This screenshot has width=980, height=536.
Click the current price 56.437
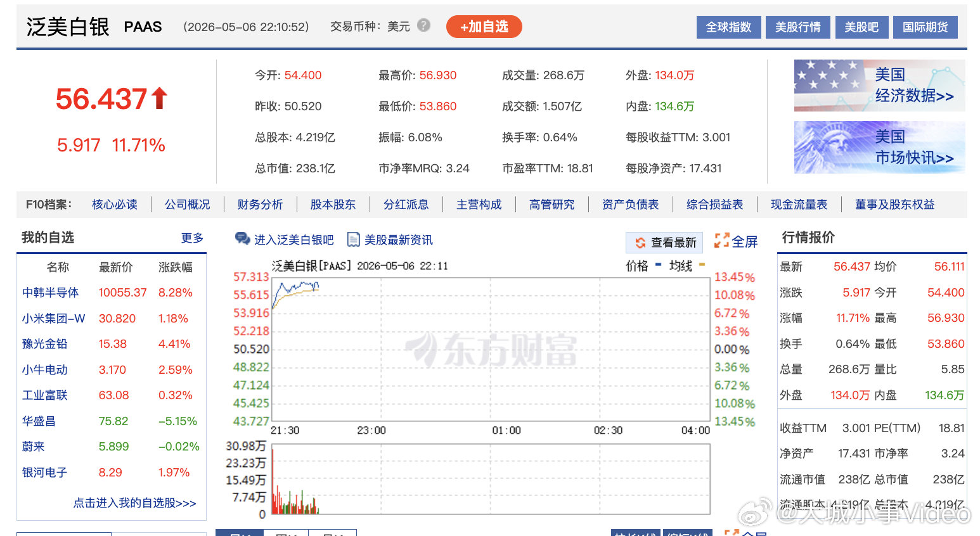click(101, 99)
